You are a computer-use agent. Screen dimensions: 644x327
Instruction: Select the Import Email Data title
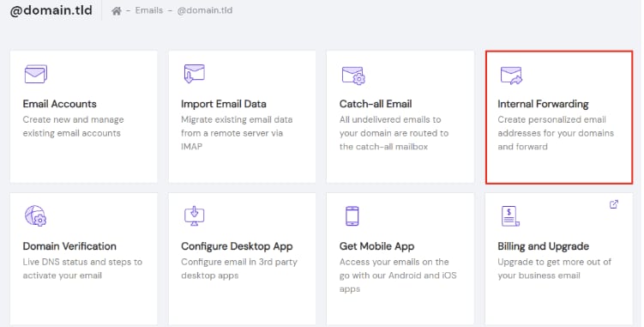click(224, 104)
